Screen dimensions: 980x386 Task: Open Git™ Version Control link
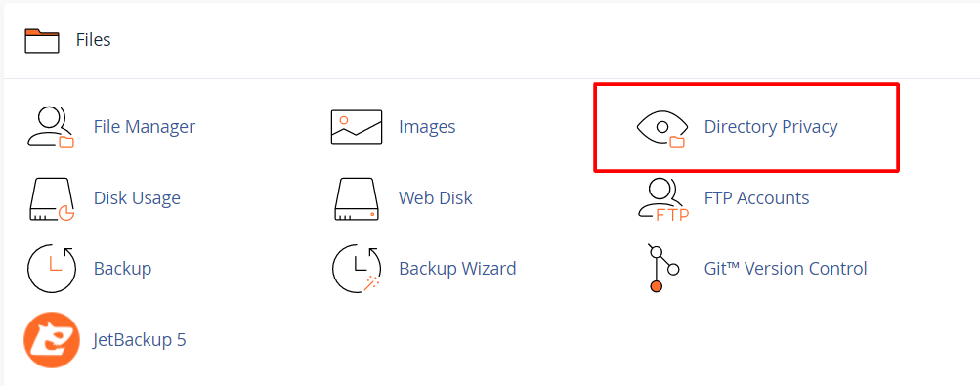pos(786,269)
